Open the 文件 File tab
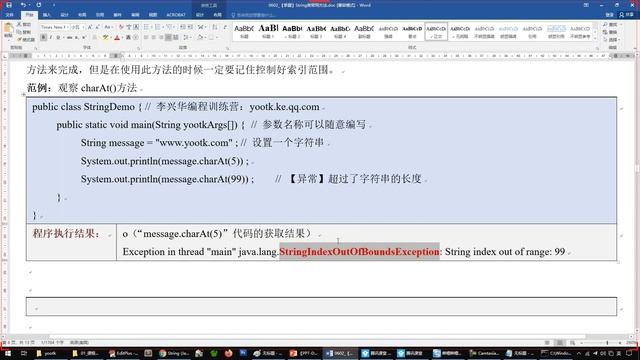 point(9,15)
